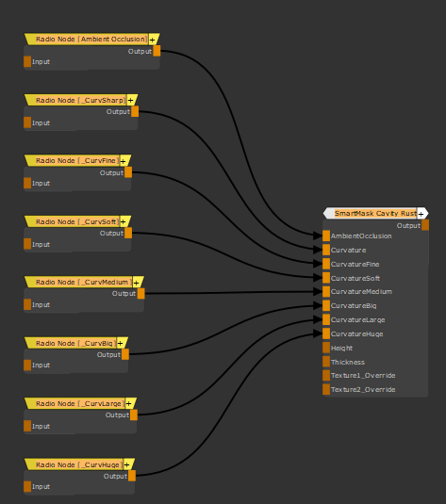Click the CurvatureHuge input port

[326, 333]
